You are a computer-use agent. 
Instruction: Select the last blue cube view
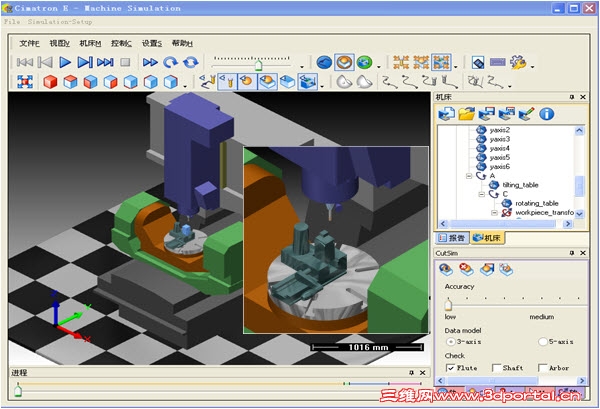tap(170, 82)
